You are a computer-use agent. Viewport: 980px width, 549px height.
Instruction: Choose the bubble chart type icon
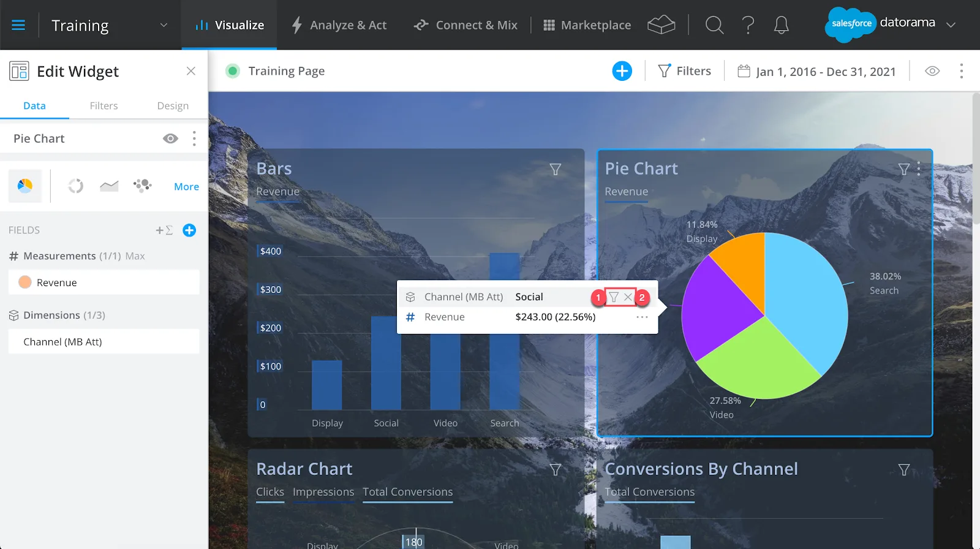click(x=142, y=186)
